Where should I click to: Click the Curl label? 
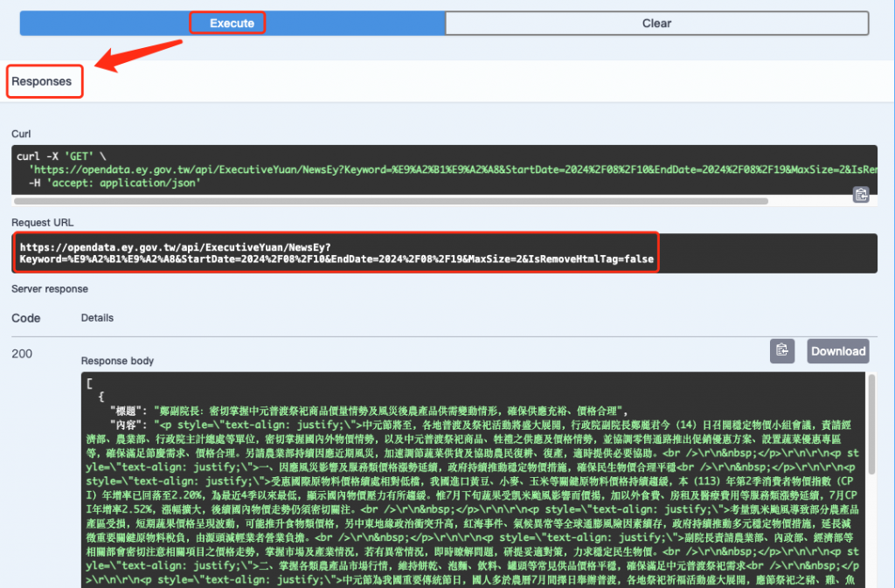21,134
